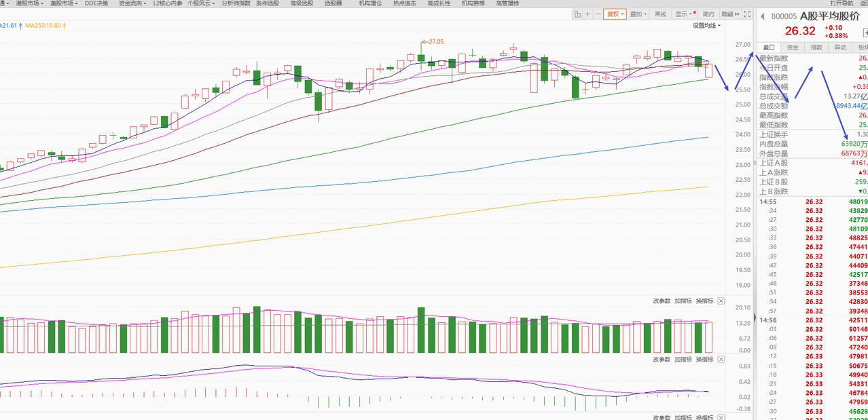Click the 内盘总量 row

click(x=814, y=144)
